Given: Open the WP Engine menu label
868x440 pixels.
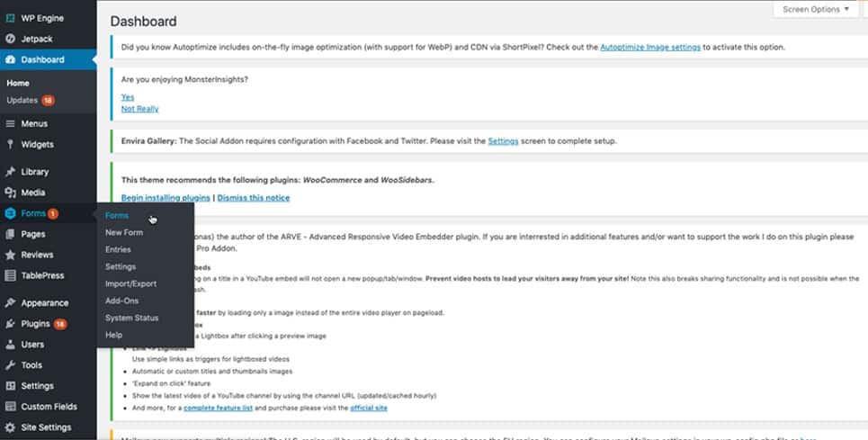Looking at the screenshot, I should pos(42,18).
